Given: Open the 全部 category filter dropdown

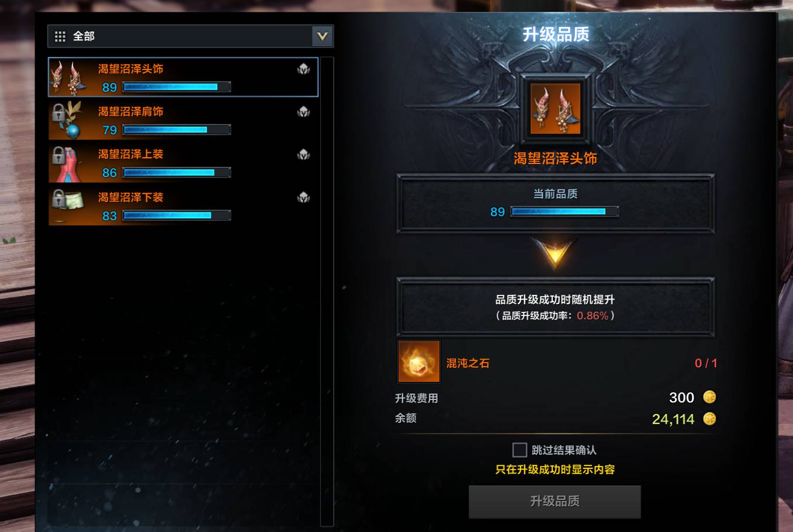Looking at the screenshot, I should pos(191,36).
